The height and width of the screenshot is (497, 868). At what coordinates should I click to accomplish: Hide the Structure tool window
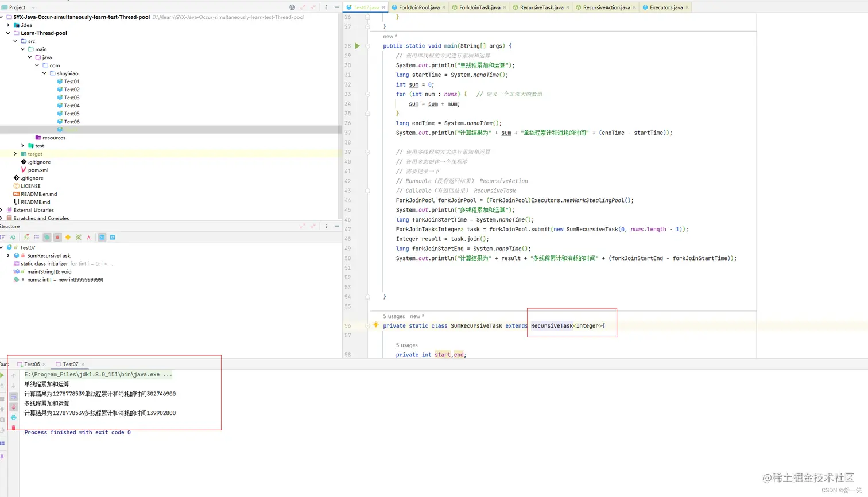(x=336, y=226)
